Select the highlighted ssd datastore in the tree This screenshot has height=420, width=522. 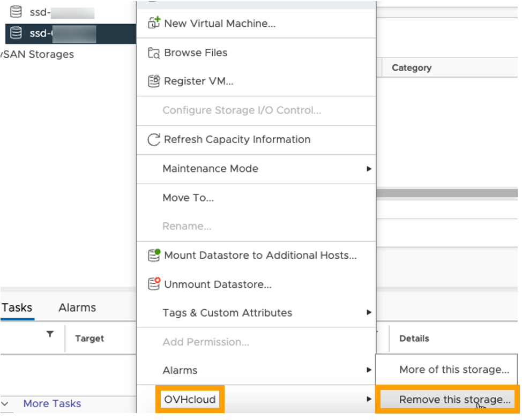pyautogui.click(x=71, y=34)
